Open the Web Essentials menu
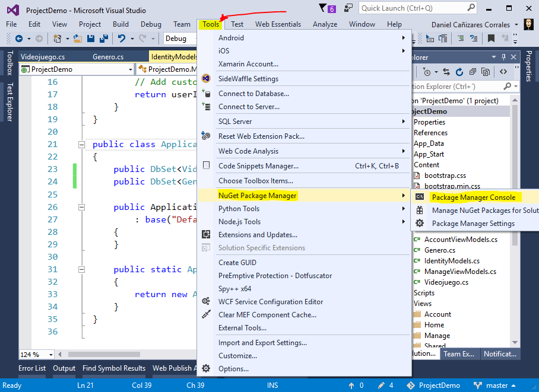539x392 pixels. coord(278,24)
